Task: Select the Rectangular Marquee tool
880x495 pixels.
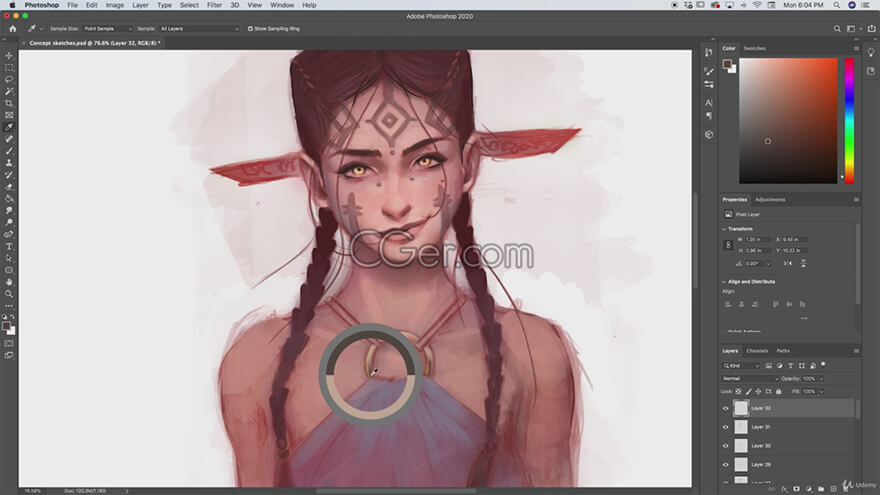Action: (9, 67)
